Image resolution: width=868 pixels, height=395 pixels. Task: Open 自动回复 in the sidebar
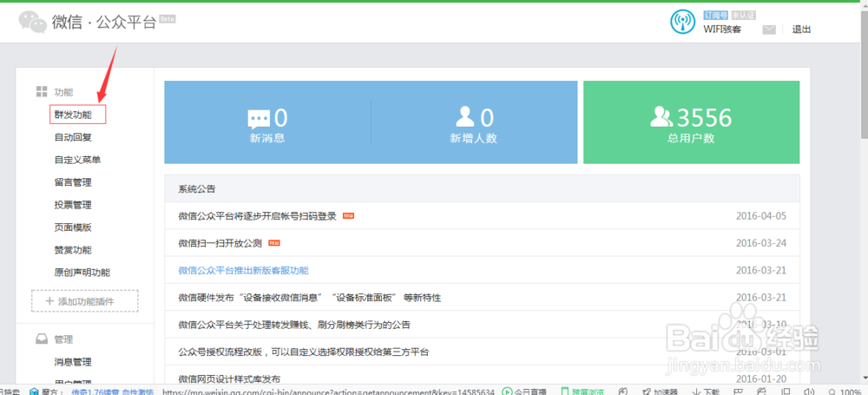coord(73,137)
